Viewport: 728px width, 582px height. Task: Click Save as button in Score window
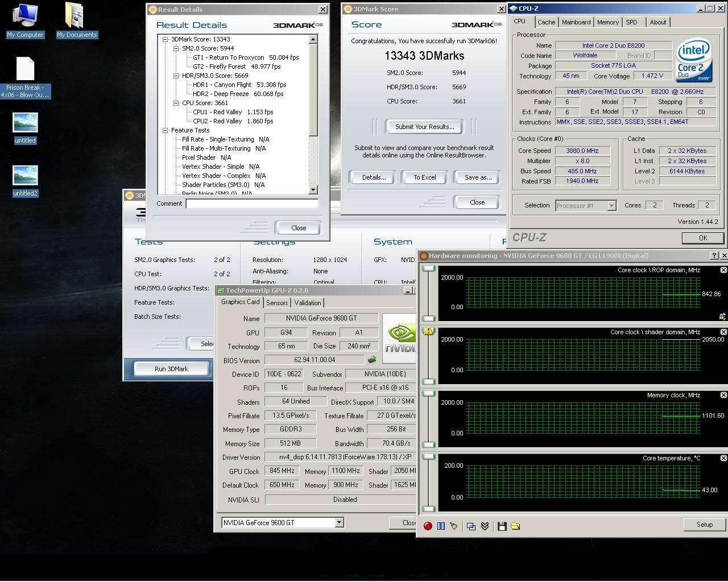pos(478,177)
